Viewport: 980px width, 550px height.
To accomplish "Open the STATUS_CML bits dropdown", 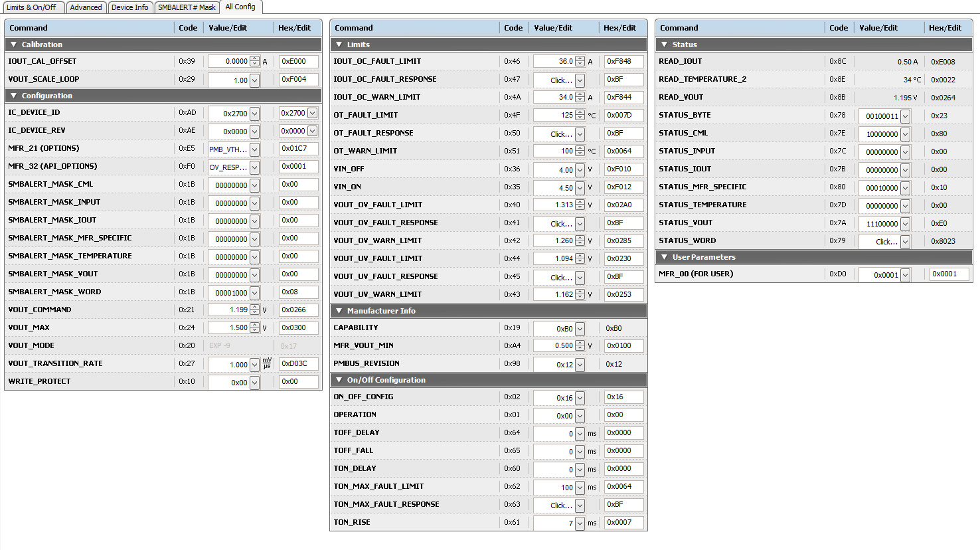I will click(905, 134).
